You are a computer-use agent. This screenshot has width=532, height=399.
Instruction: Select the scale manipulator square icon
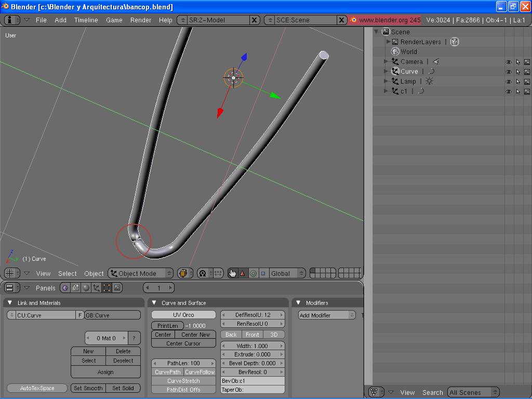pos(263,273)
